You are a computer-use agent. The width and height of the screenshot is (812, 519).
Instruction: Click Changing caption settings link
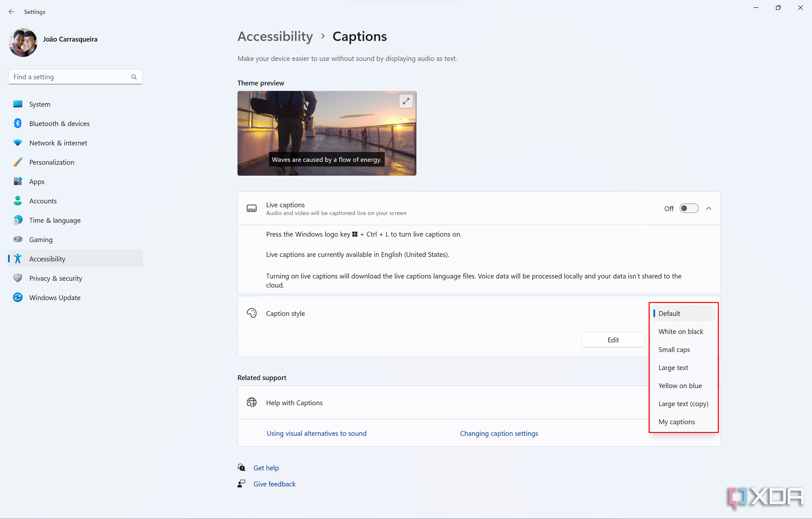(499, 433)
